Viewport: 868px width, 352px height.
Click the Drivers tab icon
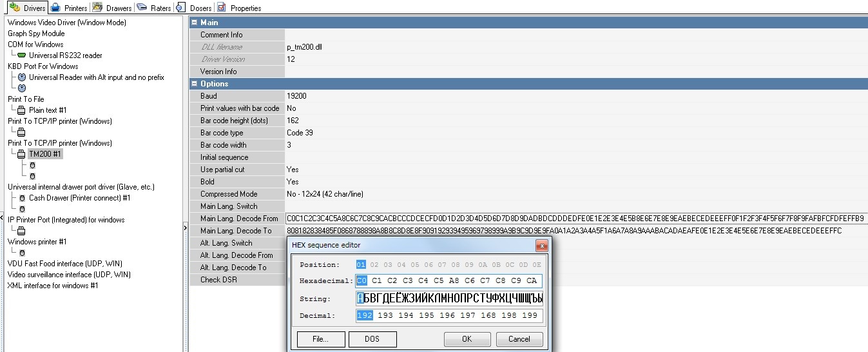pos(14,8)
